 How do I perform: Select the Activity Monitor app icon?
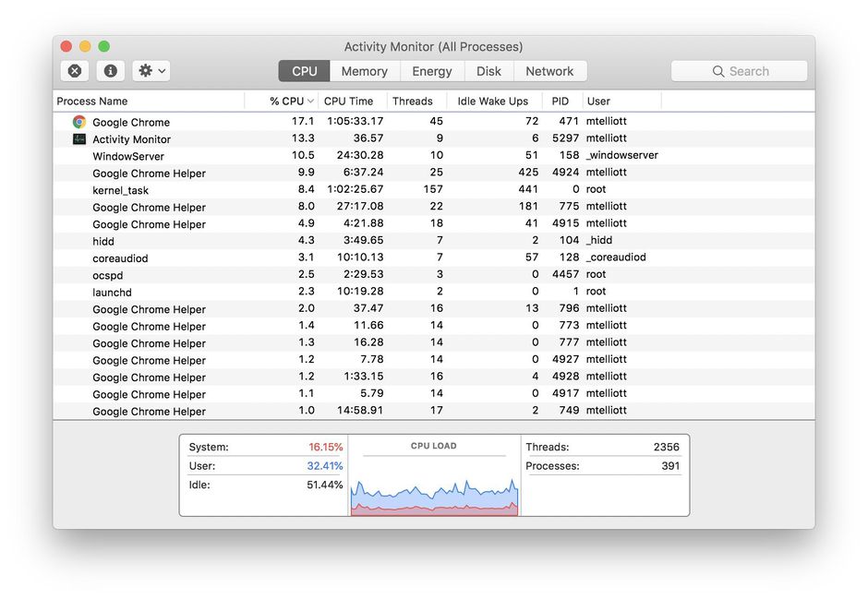click(x=79, y=138)
